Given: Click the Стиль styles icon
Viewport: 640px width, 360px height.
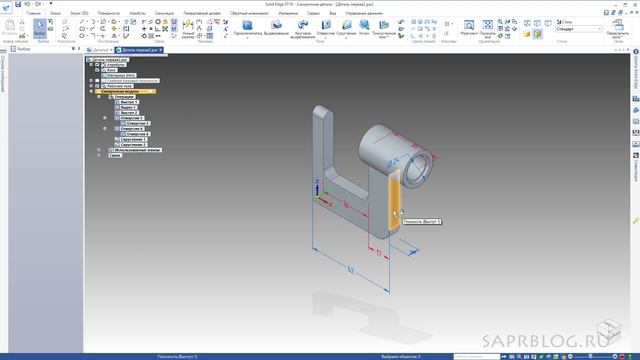Looking at the screenshot, I should click(x=564, y=22).
